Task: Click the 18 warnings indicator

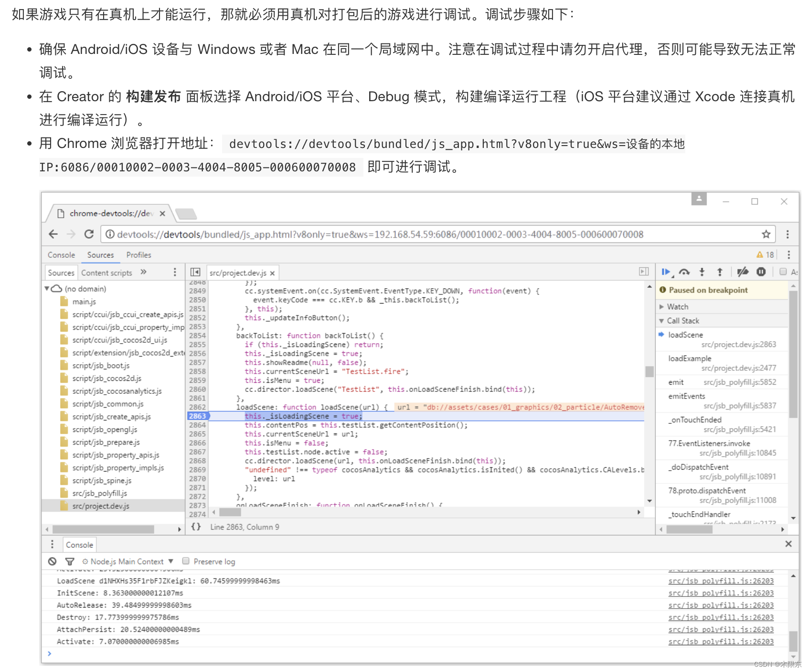Action: [x=765, y=255]
